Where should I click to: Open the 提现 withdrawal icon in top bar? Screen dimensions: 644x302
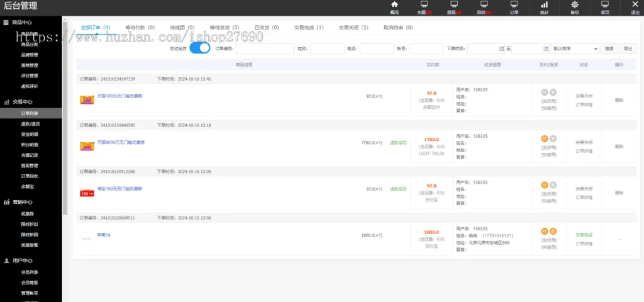[454, 5]
